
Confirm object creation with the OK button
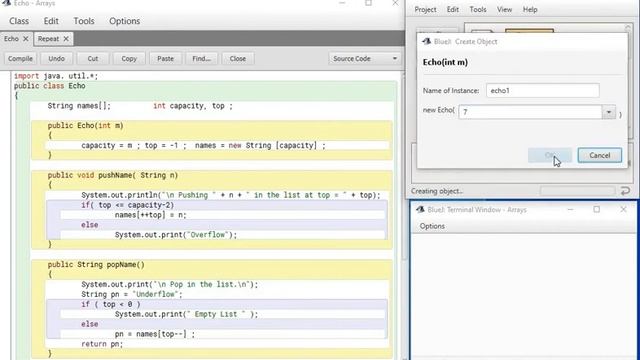coord(550,155)
